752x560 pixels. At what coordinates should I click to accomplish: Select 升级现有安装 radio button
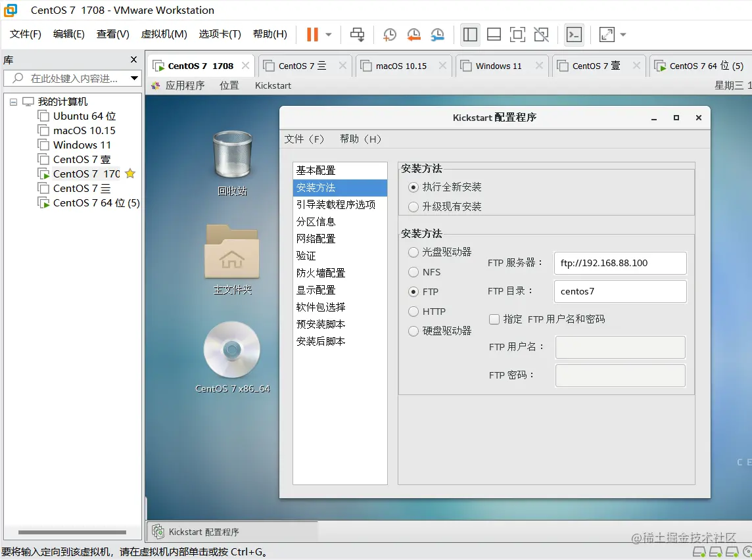coord(413,206)
